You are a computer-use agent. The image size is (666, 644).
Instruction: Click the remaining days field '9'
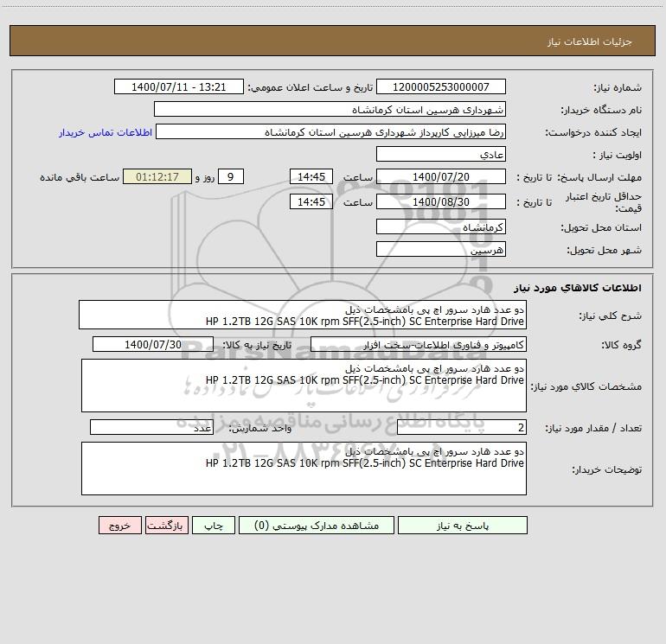pos(231,176)
